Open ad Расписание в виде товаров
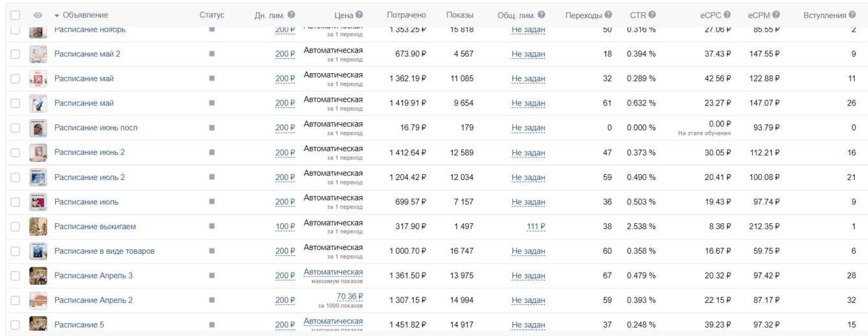868x336 pixels. 104,251
